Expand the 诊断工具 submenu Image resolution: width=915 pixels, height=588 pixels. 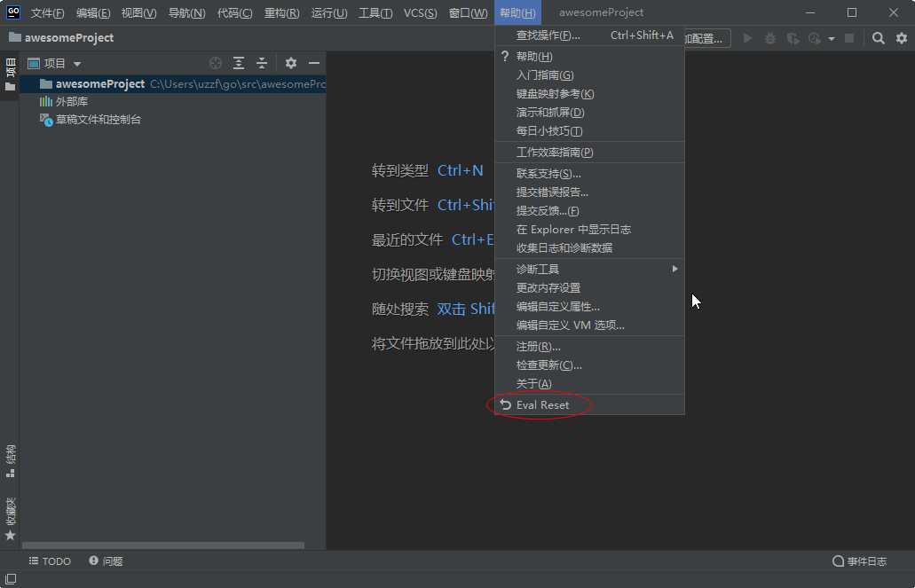[590, 269]
